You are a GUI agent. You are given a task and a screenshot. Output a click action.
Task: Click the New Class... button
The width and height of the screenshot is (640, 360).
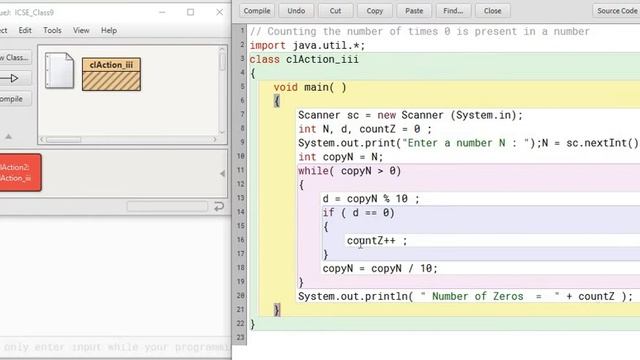coord(16,58)
